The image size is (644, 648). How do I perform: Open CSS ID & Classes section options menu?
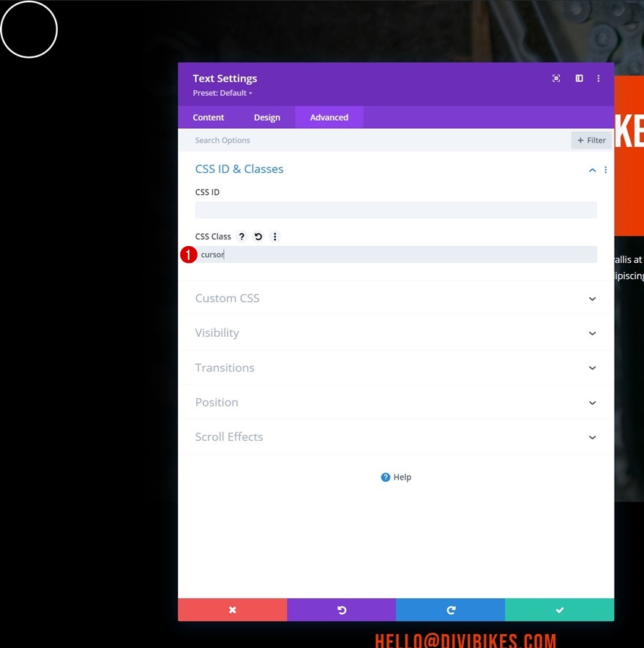pos(606,170)
